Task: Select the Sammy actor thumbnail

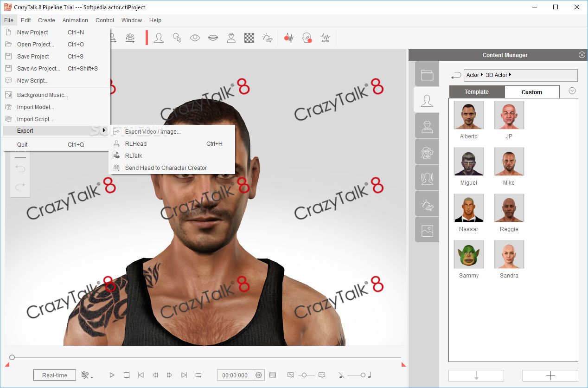Action: (x=469, y=254)
